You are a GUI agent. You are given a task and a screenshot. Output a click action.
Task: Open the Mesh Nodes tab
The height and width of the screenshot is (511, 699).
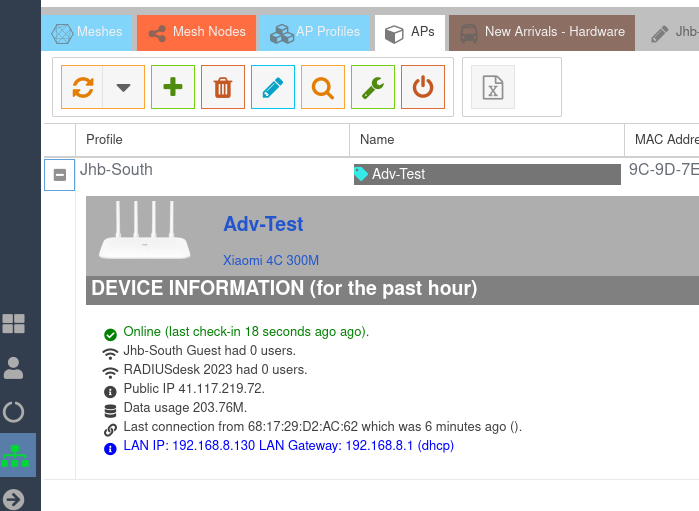click(197, 32)
